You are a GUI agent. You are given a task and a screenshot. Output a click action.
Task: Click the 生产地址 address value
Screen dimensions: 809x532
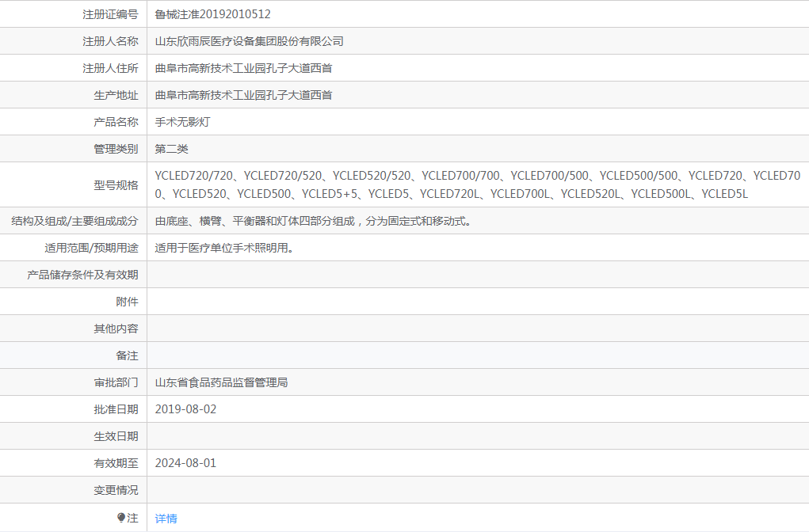(x=243, y=95)
